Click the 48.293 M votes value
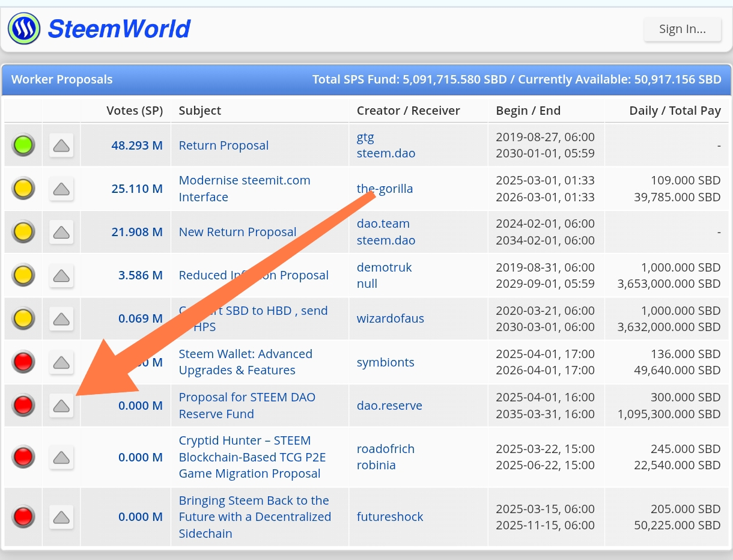 pyautogui.click(x=137, y=145)
